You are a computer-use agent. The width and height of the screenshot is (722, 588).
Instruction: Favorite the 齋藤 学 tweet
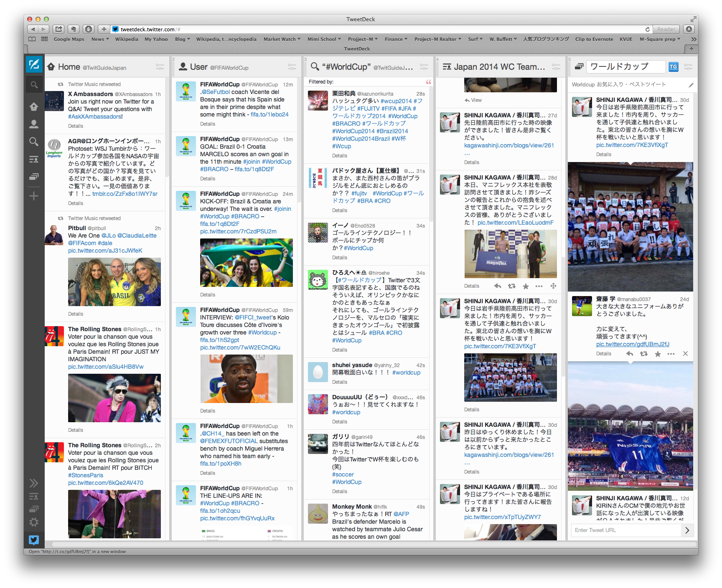click(x=658, y=354)
